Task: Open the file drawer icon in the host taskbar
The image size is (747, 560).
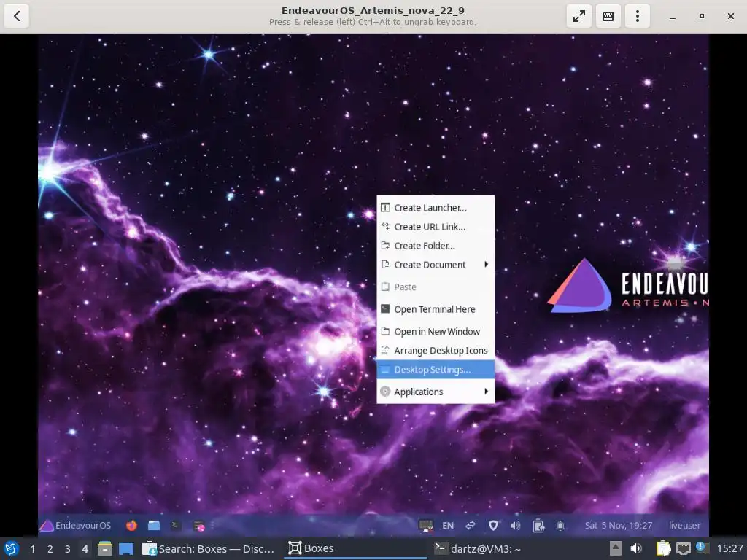Action: [105, 548]
